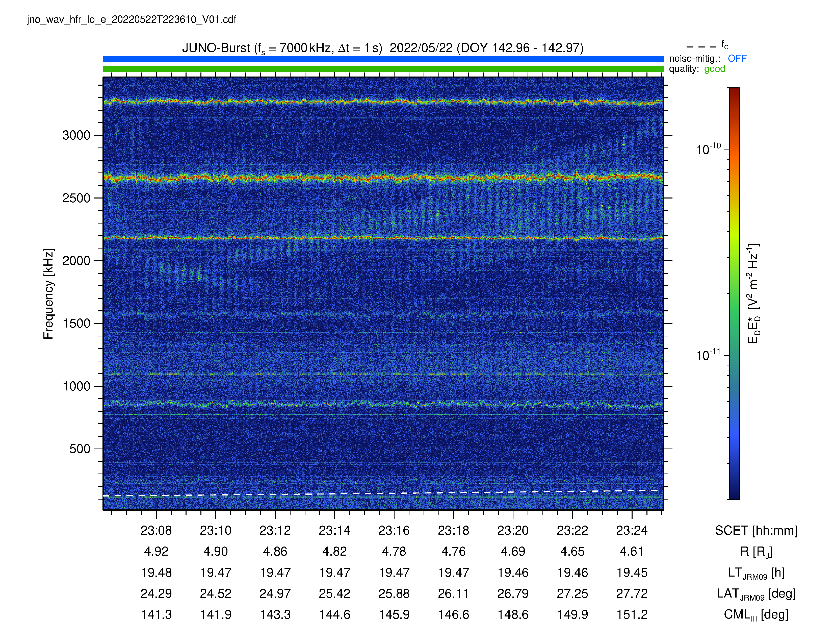The width and height of the screenshot is (833, 644).
Task: Click the bright emission band near 2650 kHz
Action: pos(383,177)
